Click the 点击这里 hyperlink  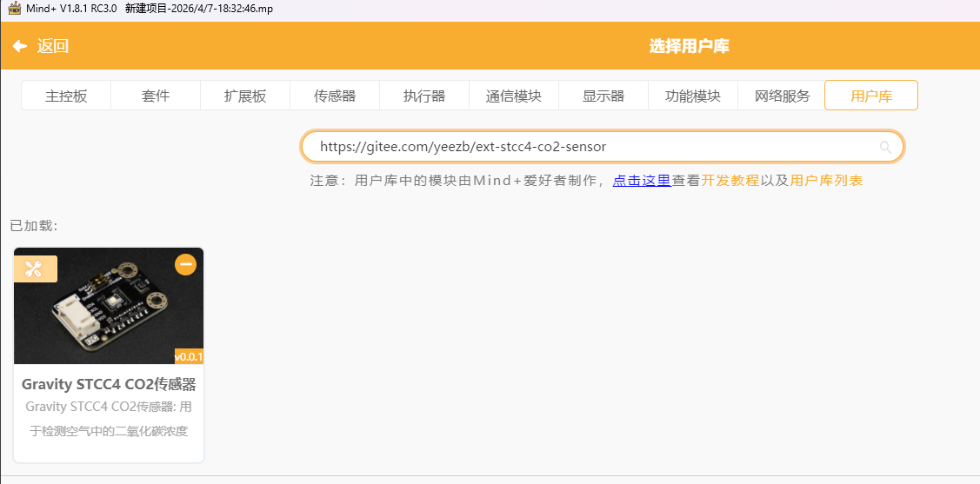[x=642, y=181]
